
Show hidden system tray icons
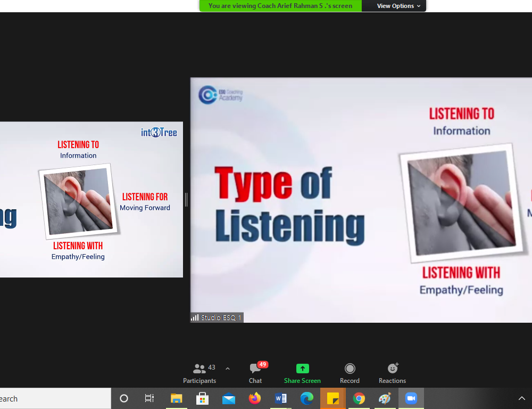[521, 398]
